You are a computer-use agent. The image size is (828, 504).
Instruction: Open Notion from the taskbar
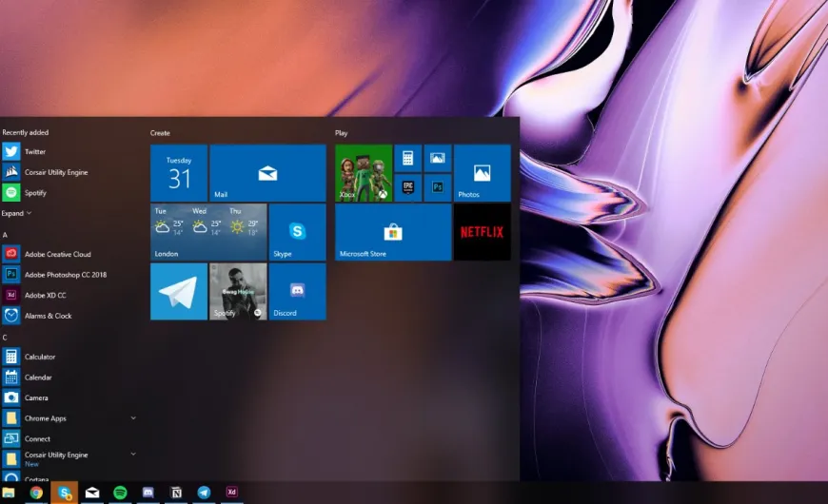click(x=176, y=493)
